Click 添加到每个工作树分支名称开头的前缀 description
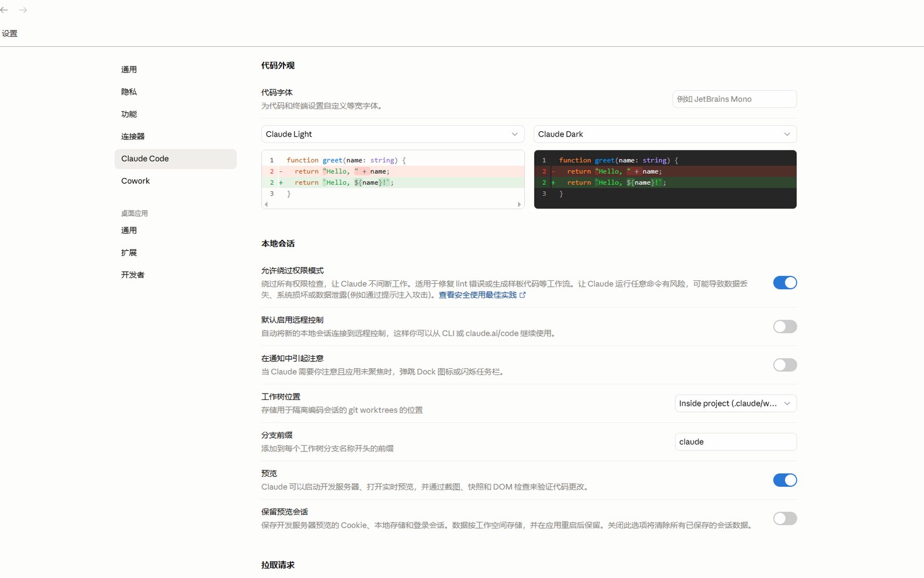 click(327, 449)
